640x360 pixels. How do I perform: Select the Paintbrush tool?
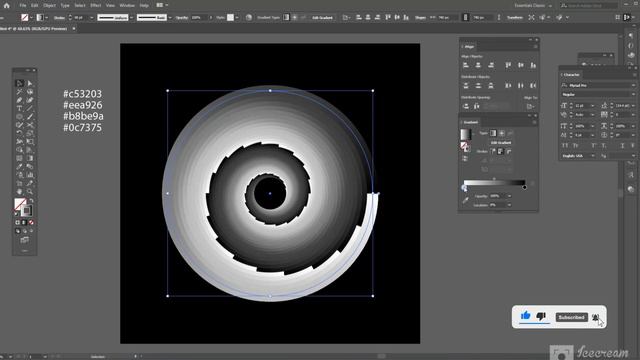click(x=30, y=117)
